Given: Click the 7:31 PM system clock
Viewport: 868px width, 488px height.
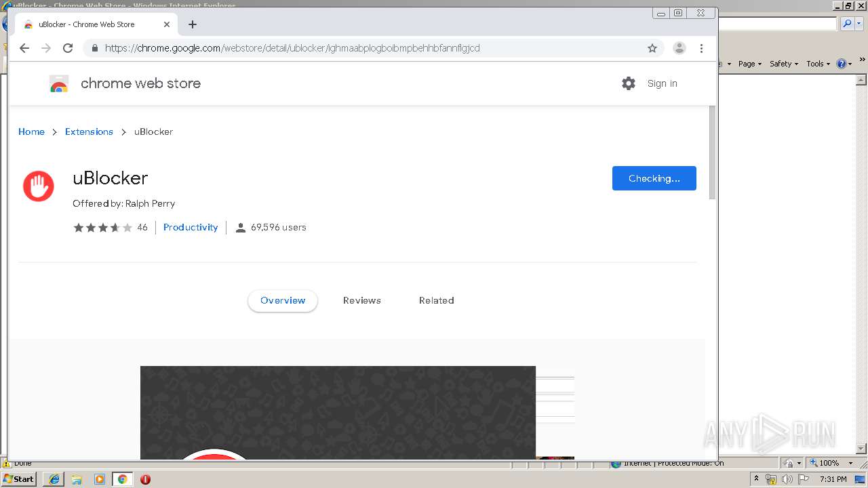Looking at the screenshot, I should pos(833,479).
